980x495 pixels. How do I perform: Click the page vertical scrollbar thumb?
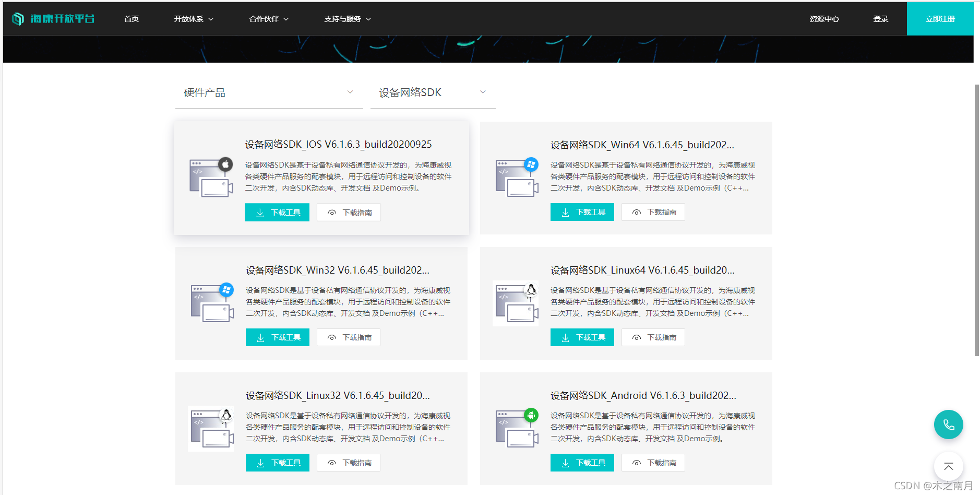[977, 220]
